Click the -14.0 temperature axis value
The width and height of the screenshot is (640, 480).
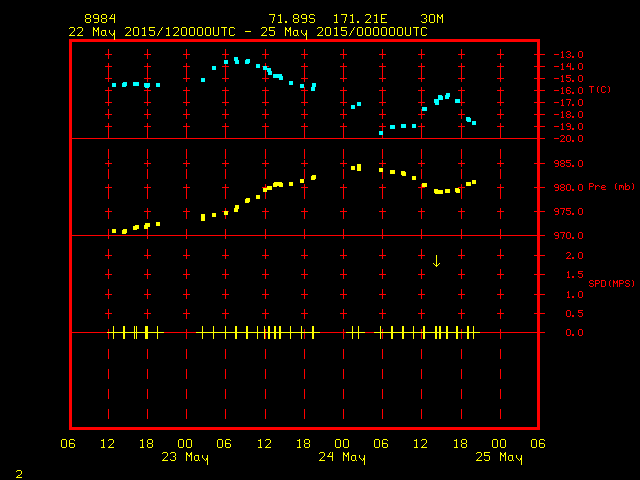pos(569,67)
